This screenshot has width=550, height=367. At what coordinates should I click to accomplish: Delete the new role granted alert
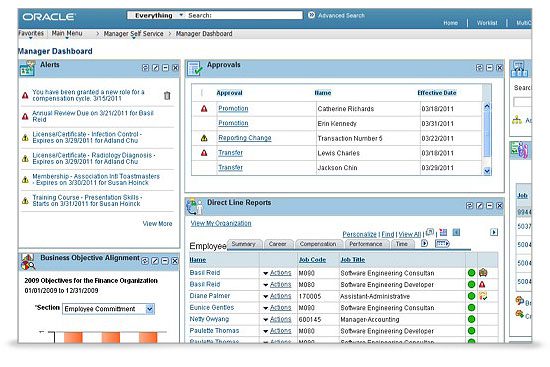[x=167, y=95]
